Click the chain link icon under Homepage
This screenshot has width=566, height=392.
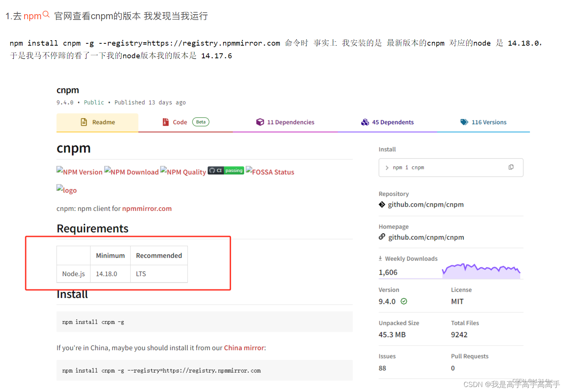[382, 237]
